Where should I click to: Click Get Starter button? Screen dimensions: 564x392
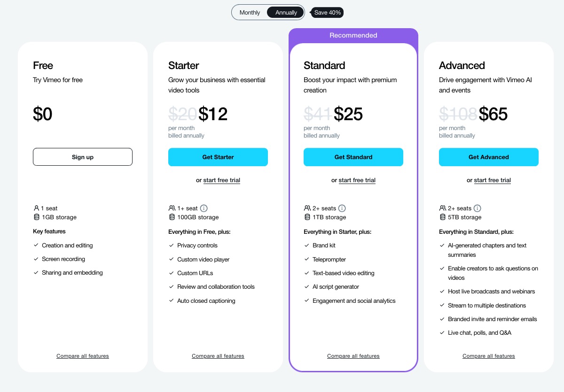point(218,157)
